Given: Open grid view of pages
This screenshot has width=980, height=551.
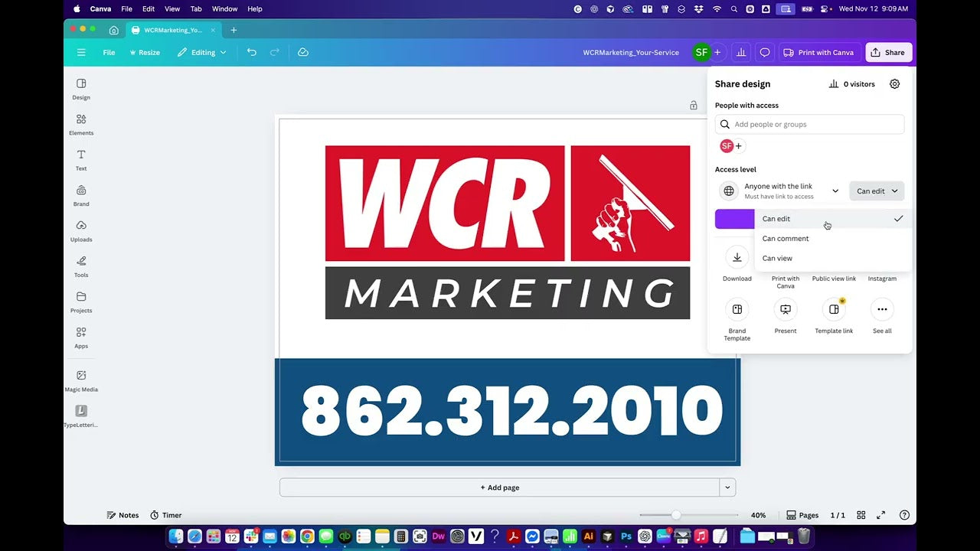Looking at the screenshot, I should pos(861,515).
